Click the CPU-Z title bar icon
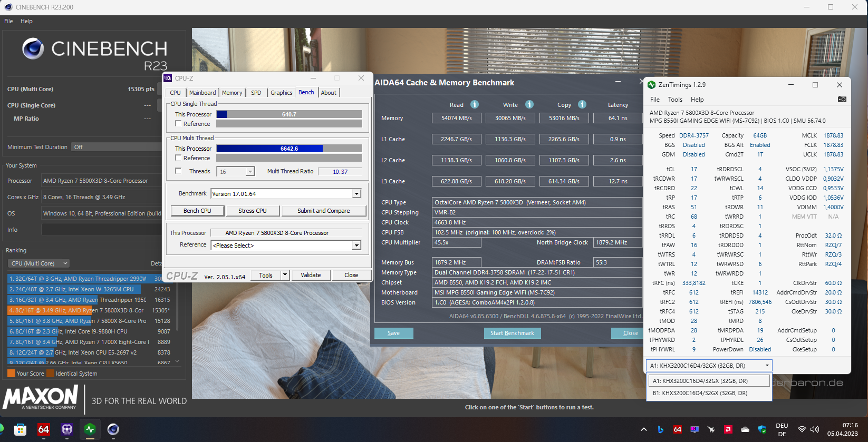Image resolution: width=868 pixels, height=442 pixels. [168, 78]
